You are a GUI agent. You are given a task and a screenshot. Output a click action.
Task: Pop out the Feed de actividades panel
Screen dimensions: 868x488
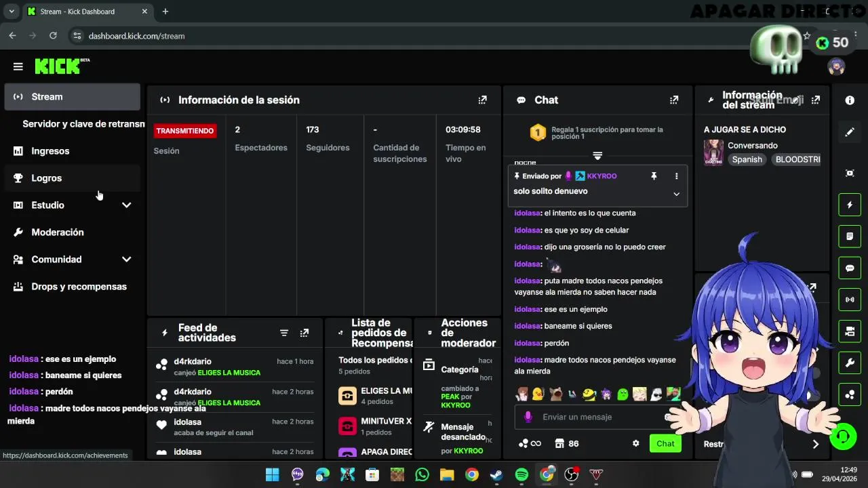(x=304, y=333)
